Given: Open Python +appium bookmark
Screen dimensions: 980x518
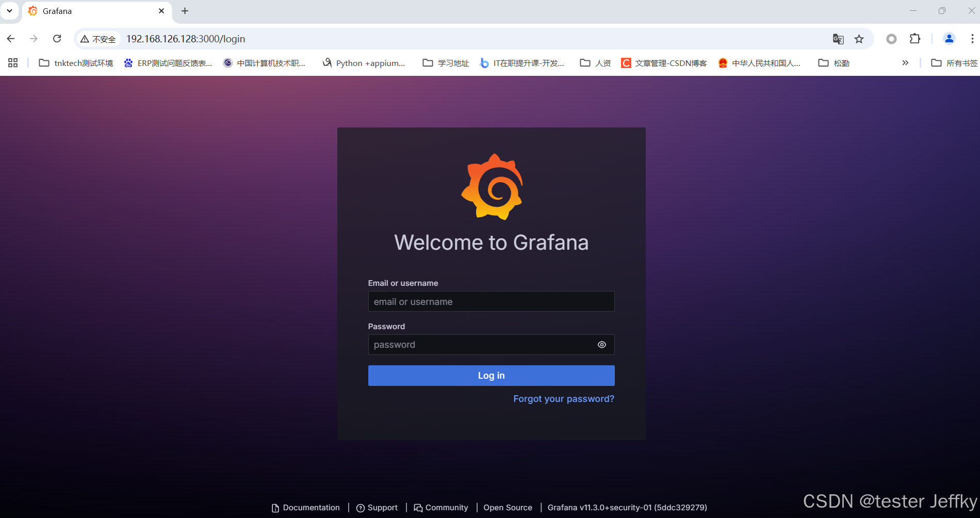Looking at the screenshot, I should (x=364, y=63).
